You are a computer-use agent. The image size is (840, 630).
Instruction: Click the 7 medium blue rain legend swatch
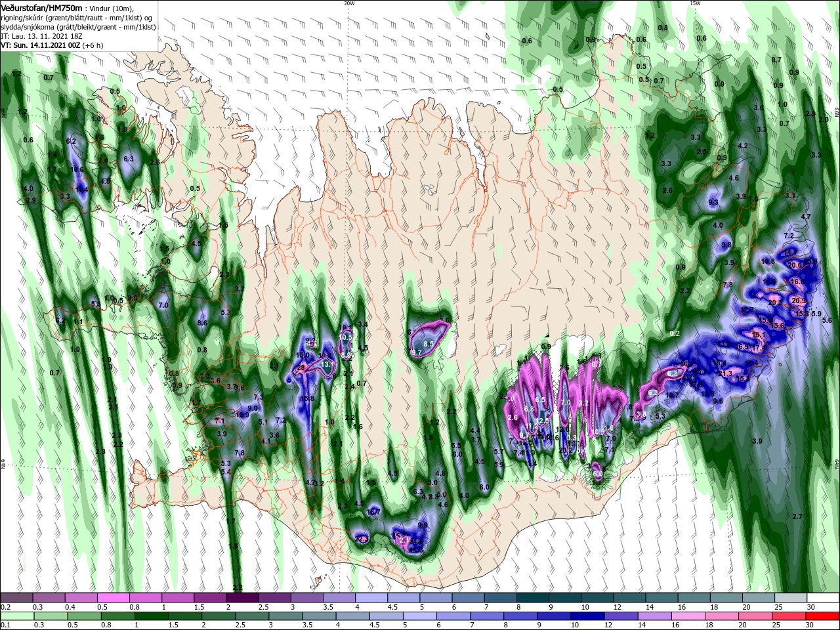[x=486, y=616]
